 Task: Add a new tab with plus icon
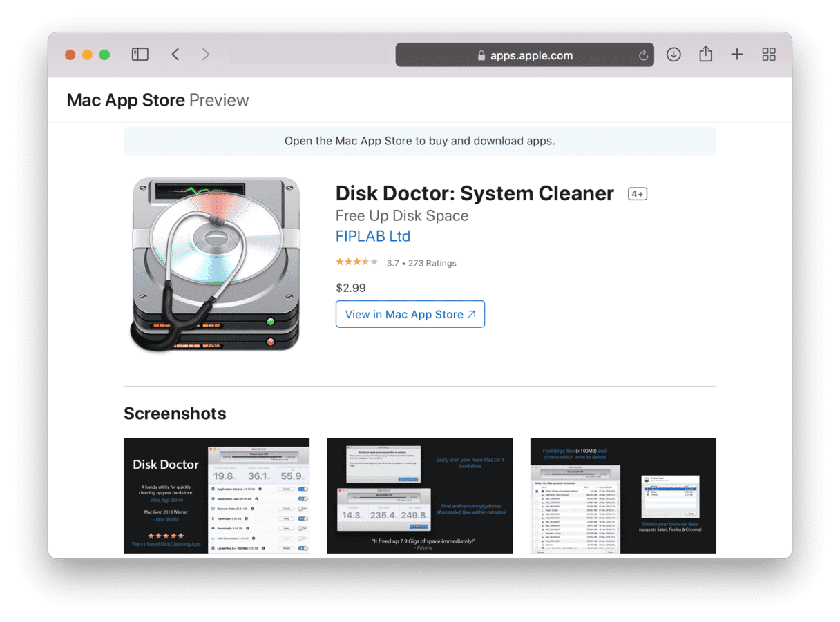point(737,55)
